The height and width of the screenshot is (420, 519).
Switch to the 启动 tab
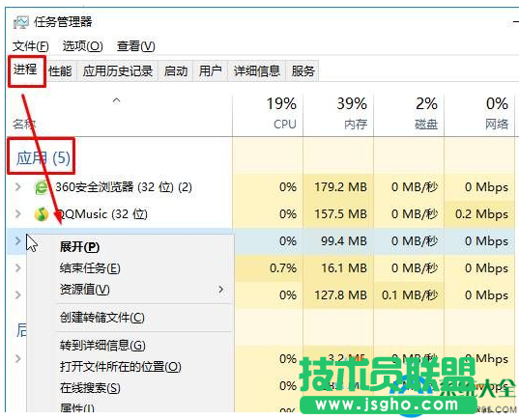176,71
